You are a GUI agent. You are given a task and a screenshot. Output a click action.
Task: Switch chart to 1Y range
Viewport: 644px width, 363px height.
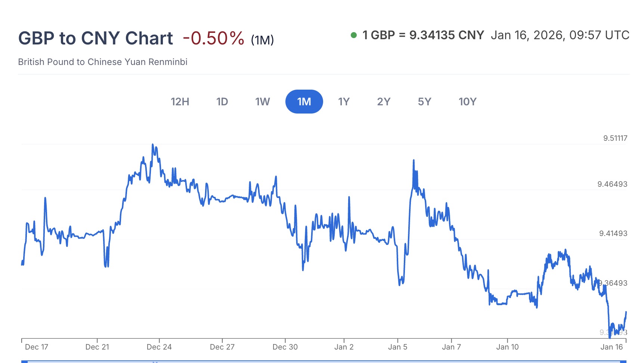coord(344,102)
